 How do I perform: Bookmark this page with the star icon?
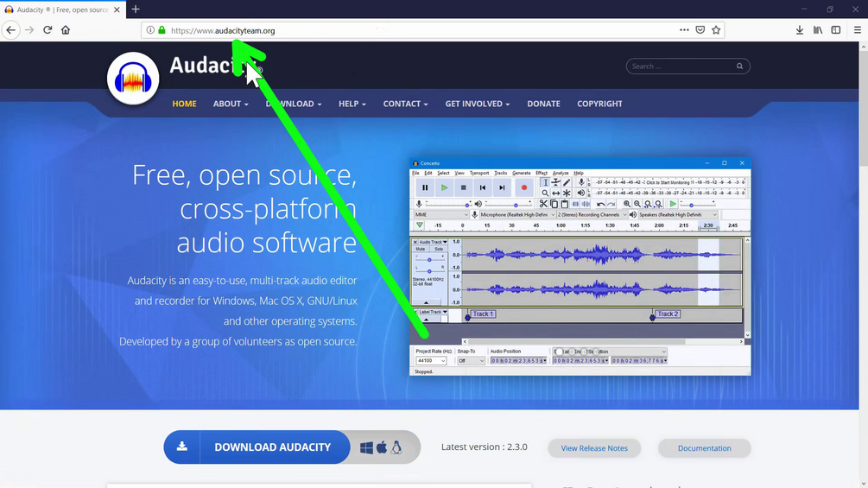[x=716, y=30]
